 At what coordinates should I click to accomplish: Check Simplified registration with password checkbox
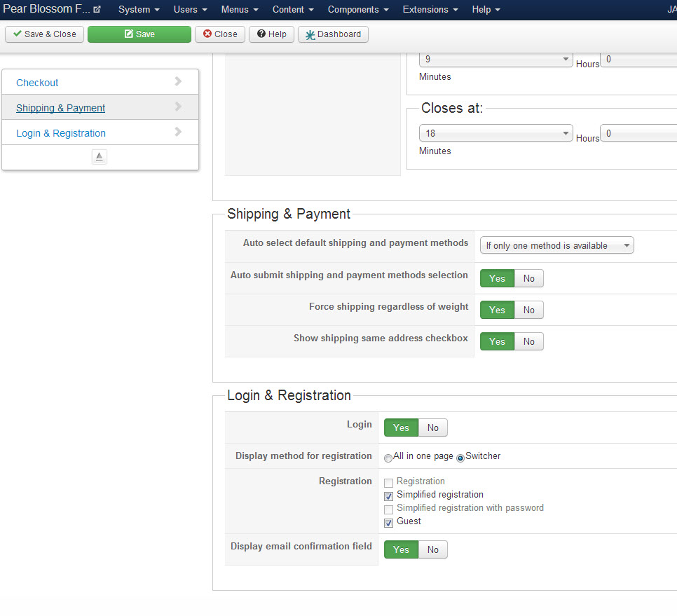[x=388, y=509]
